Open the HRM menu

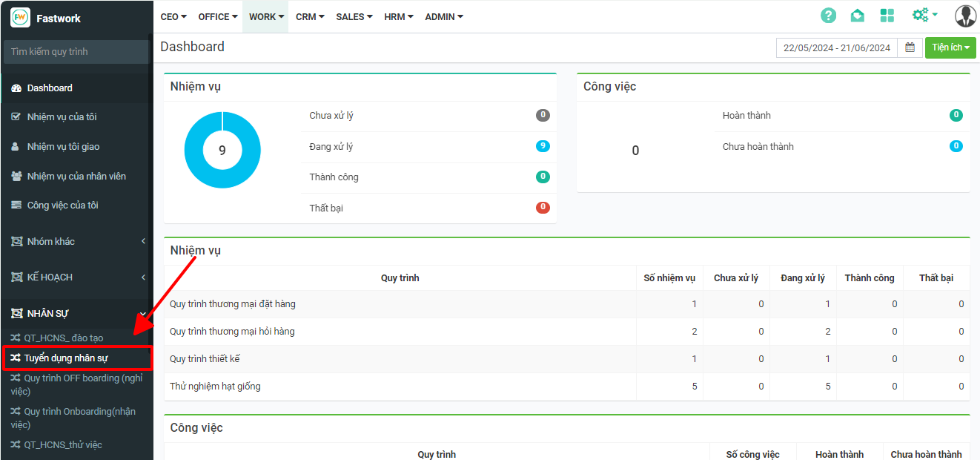point(398,16)
